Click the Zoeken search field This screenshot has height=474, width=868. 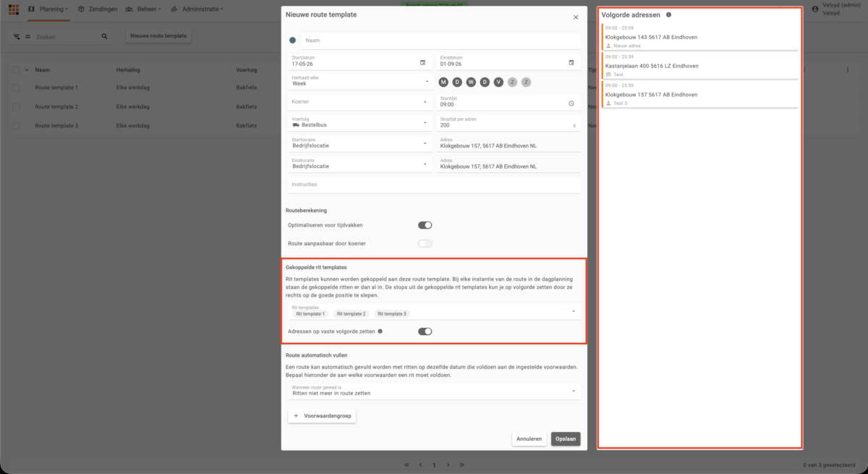coord(67,36)
